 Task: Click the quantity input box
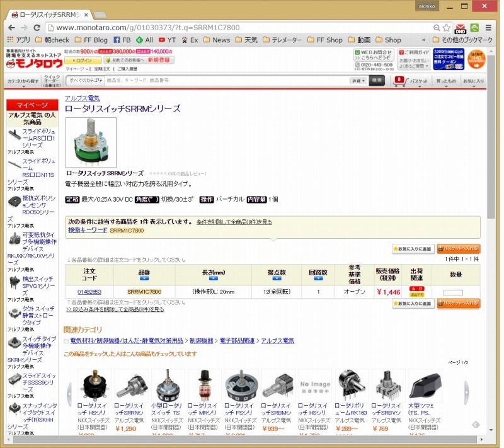(x=453, y=293)
